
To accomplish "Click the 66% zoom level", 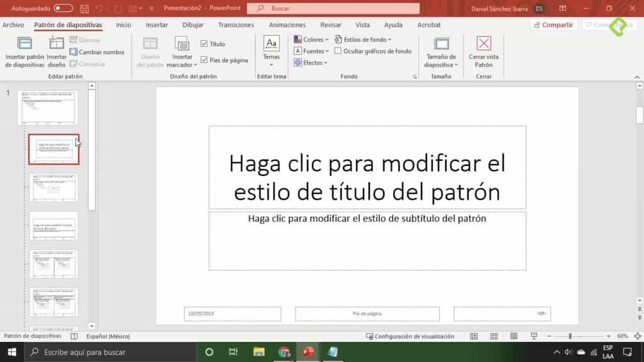I will [622, 336].
